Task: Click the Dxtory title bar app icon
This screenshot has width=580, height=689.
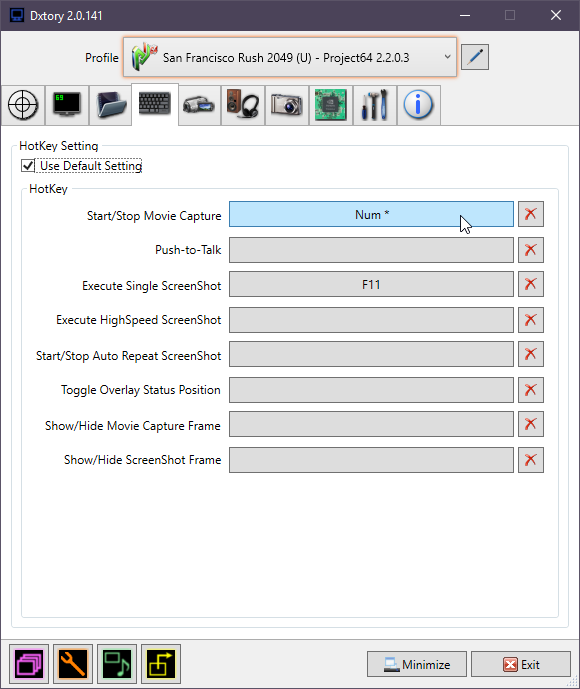Action: [x=17, y=15]
